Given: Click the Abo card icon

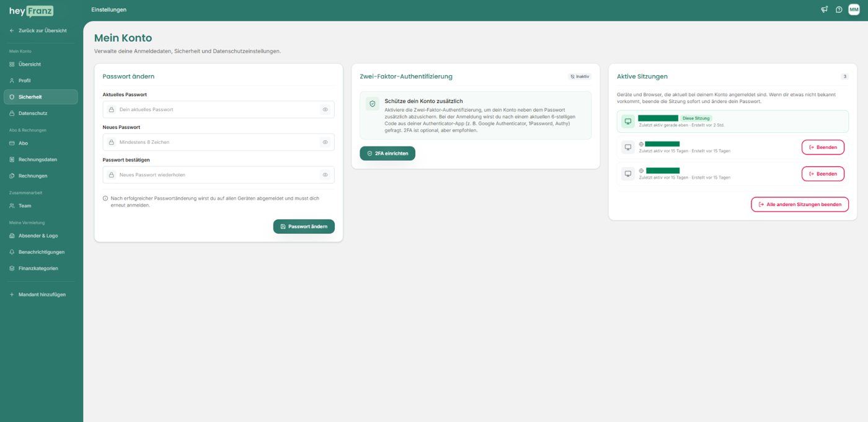Looking at the screenshot, I should [x=12, y=143].
